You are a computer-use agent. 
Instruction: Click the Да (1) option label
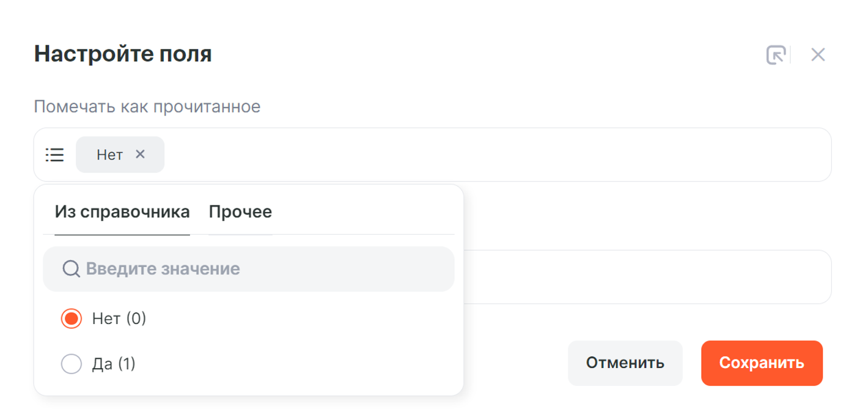[x=114, y=364]
